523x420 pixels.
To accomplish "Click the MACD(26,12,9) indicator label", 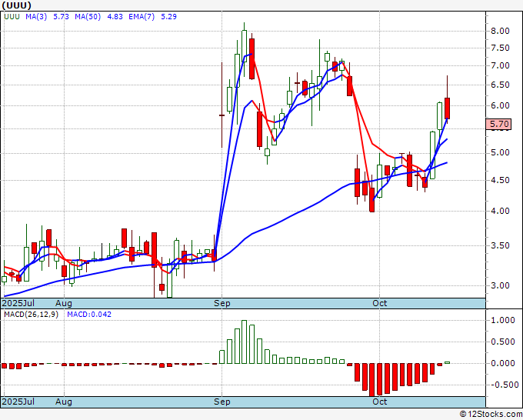I will (x=31, y=315).
